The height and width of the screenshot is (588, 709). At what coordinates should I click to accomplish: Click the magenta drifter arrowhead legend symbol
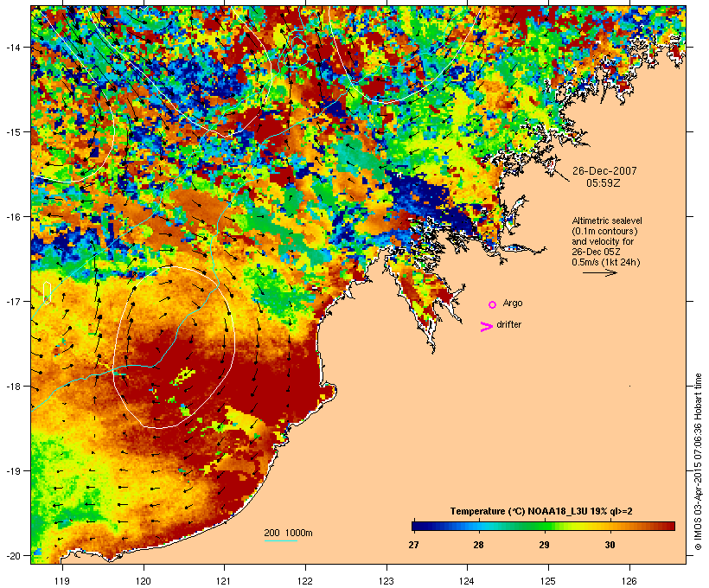pos(486,327)
